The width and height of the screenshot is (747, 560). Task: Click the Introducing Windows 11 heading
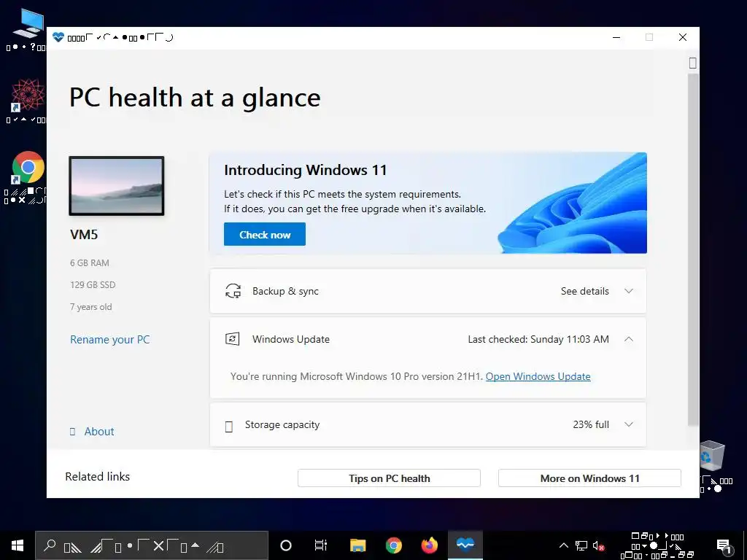[306, 170]
